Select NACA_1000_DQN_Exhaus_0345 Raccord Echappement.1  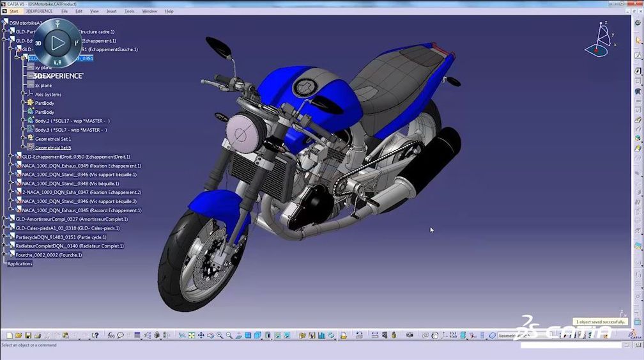click(x=82, y=210)
